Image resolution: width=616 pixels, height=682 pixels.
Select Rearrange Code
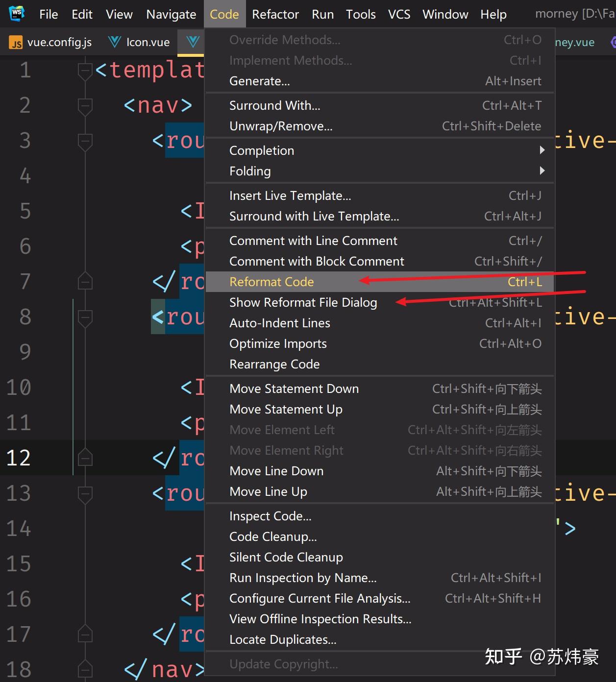pyautogui.click(x=380, y=364)
